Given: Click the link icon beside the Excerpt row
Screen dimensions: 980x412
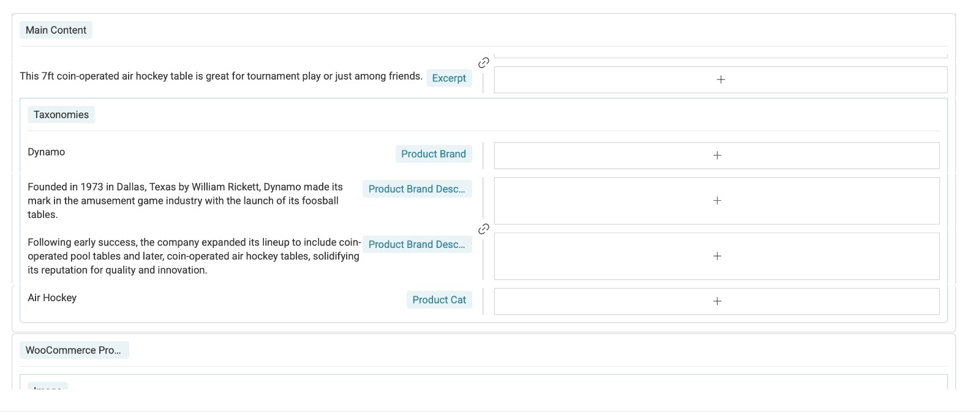Looking at the screenshot, I should pyautogui.click(x=483, y=62).
